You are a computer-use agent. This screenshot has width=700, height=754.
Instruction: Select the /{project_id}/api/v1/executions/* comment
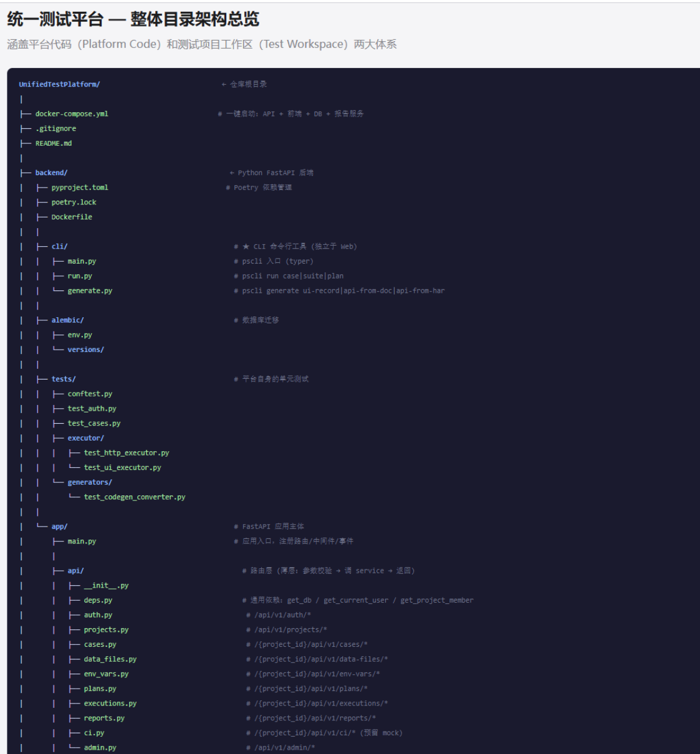coord(317,704)
